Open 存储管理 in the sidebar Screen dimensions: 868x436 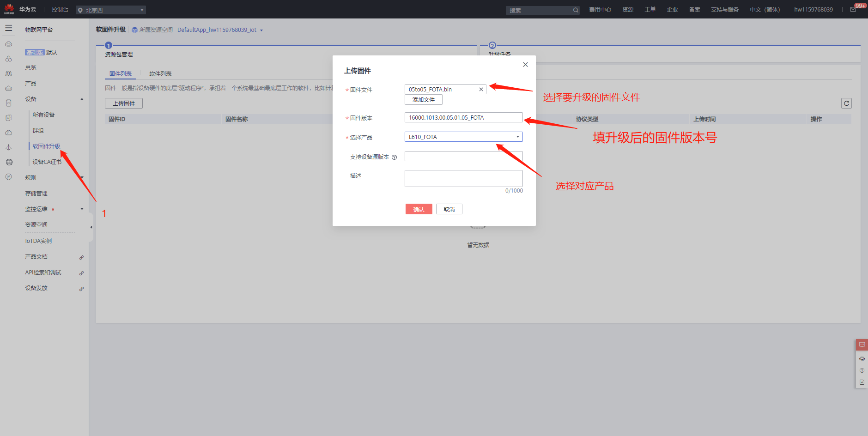coord(36,194)
